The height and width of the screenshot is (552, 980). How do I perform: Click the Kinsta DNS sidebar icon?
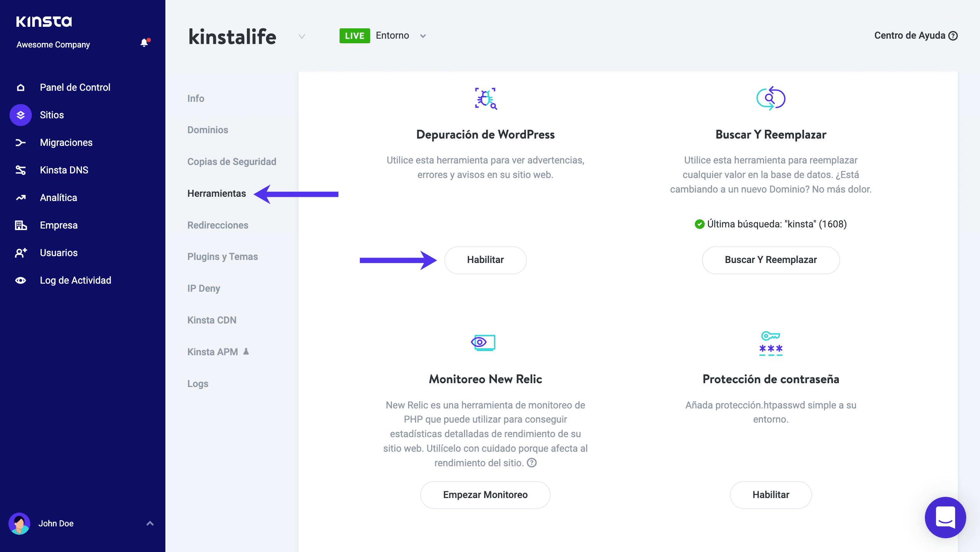click(x=21, y=170)
